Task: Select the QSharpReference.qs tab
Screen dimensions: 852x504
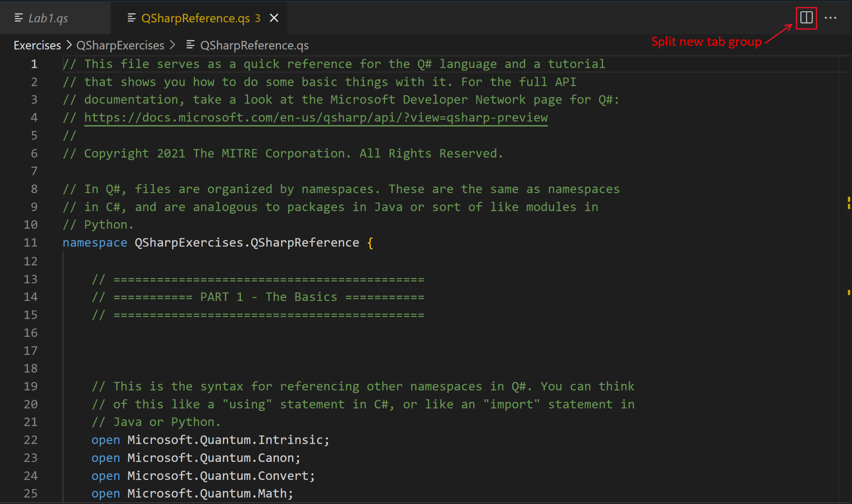Action: [195, 18]
